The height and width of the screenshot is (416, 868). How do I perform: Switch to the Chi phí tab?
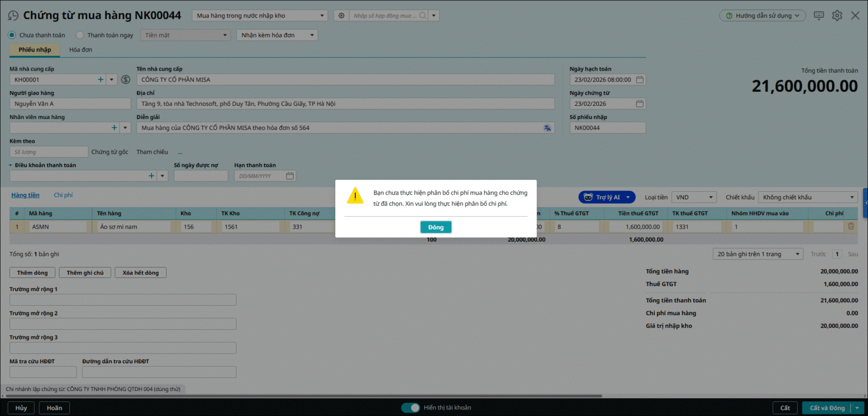63,196
